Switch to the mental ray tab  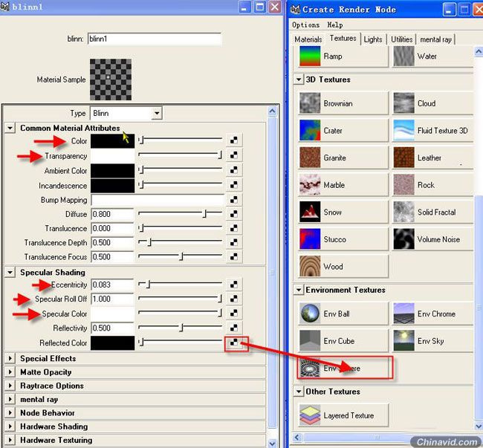click(435, 39)
